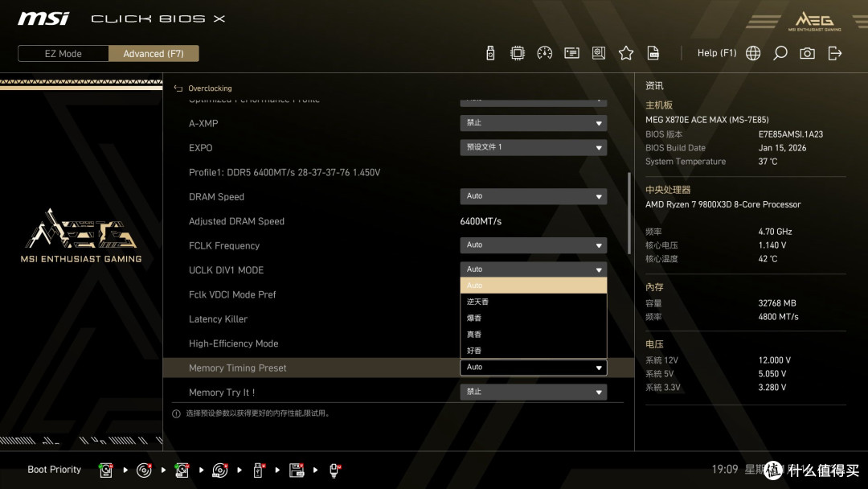Open the M-Flash USB BIOS update tool
The height and width of the screenshot is (489, 868).
click(x=490, y=53)
